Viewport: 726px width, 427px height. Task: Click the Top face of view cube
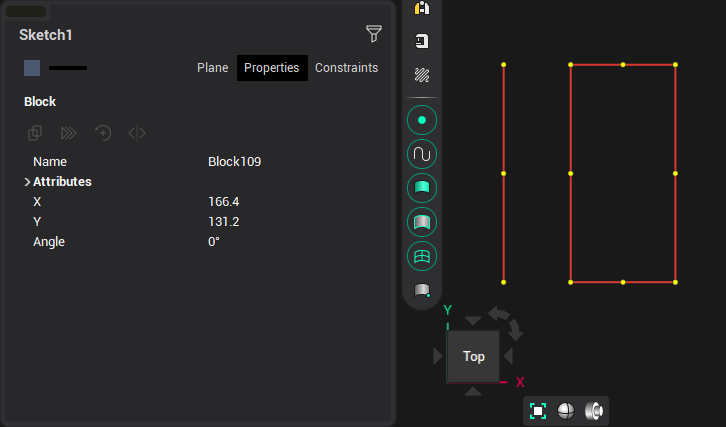pos(473,356)
